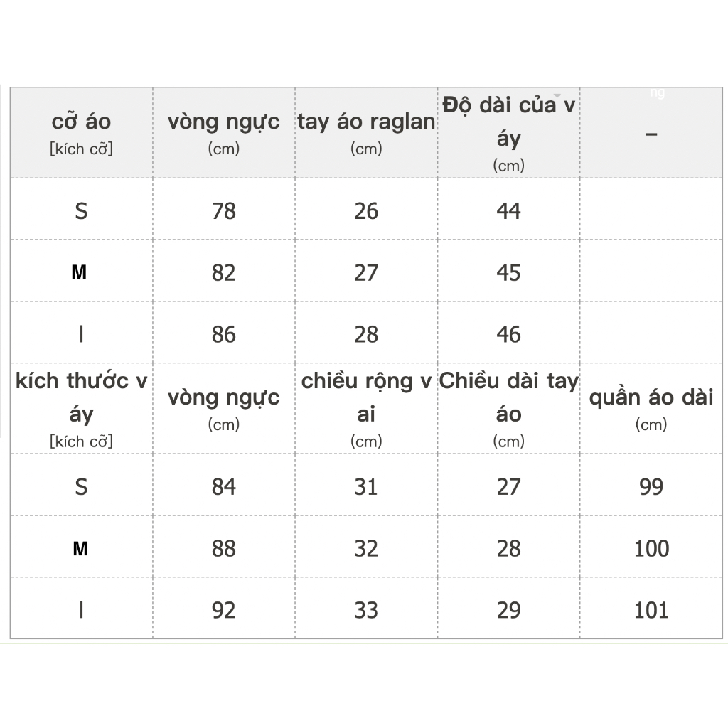
Task: Select shoulder width value 32
Action: click(x=366, y=548)
